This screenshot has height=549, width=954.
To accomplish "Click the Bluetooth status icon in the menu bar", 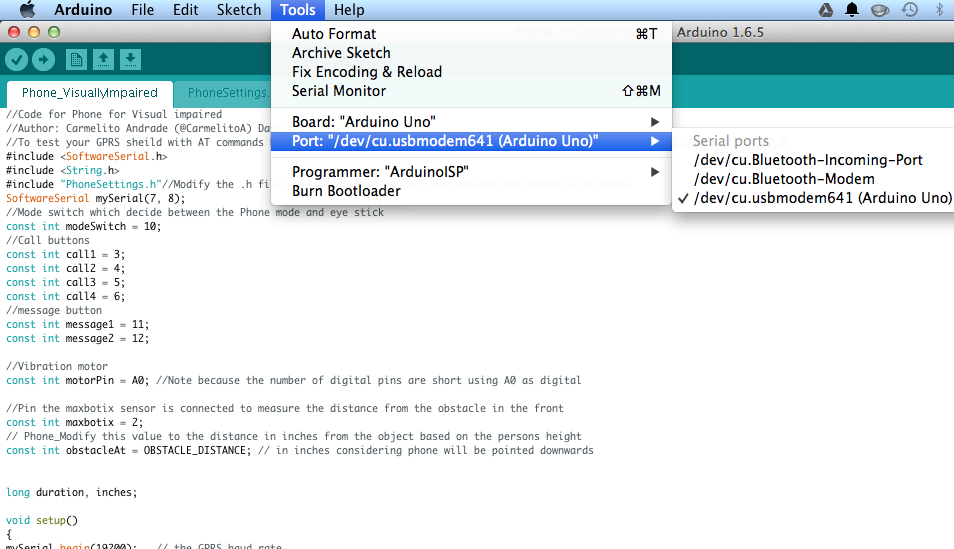I will (x=939, y=10).
